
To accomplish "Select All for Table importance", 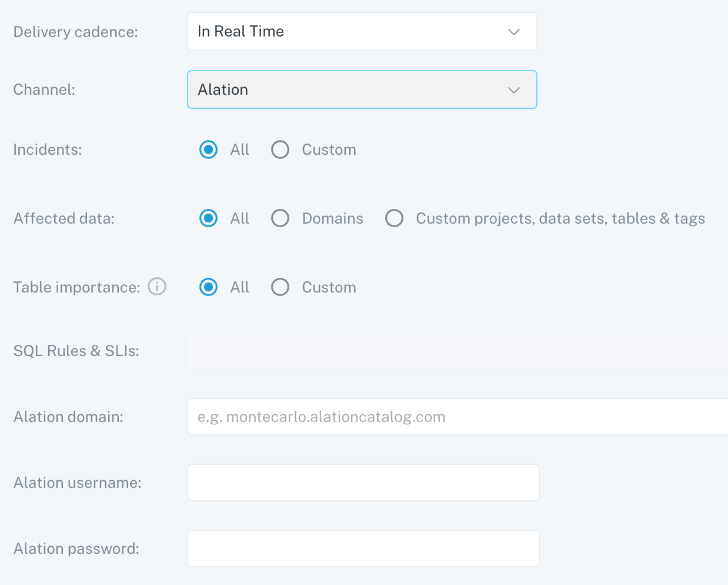I will (x=209, y=287).
